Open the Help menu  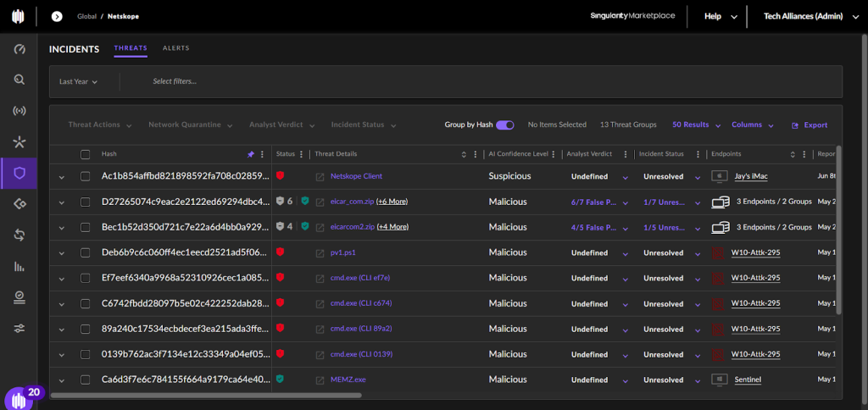[721, 17]
